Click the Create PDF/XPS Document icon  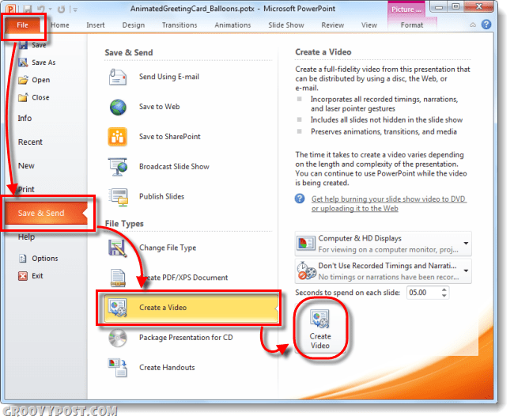[x=117, y=278]
